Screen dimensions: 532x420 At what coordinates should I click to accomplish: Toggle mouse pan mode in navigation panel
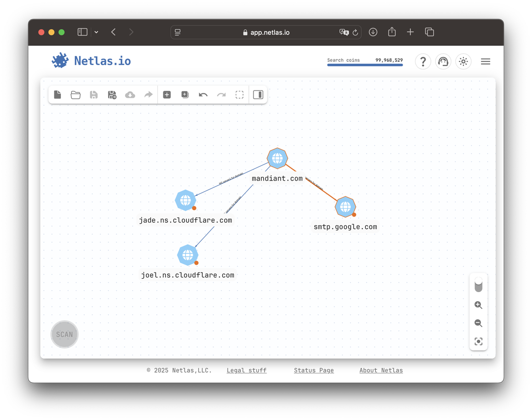tap(478, 285)
